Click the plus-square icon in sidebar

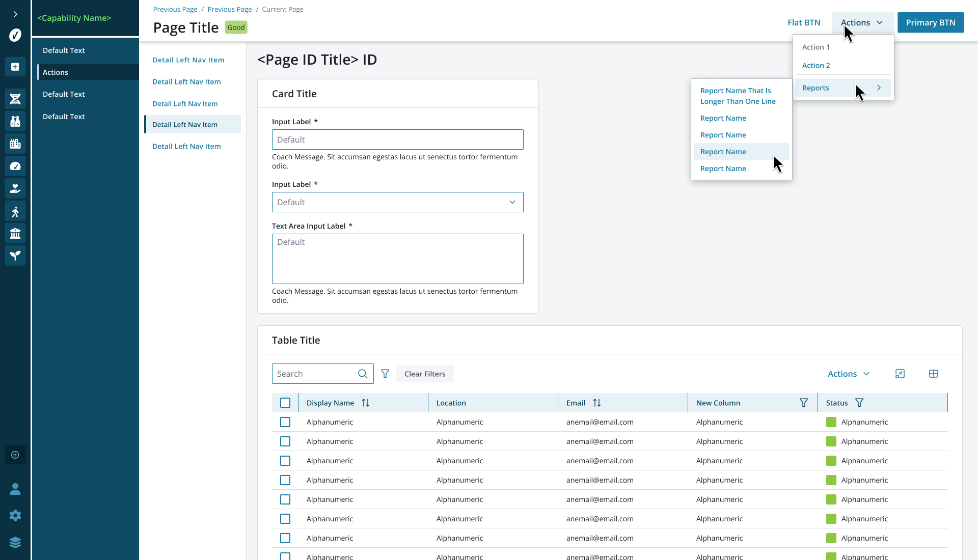click(x=15, y=67)
